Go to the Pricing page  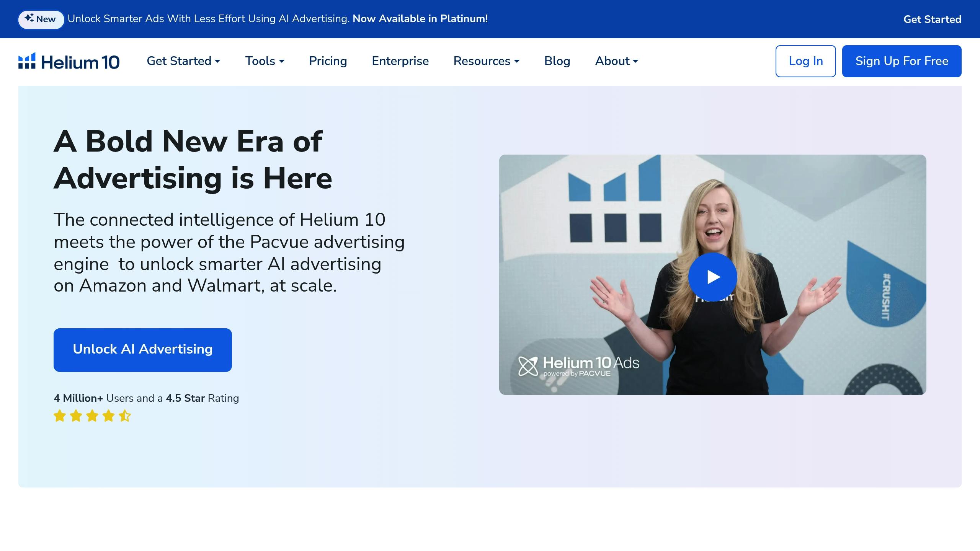(x=328, y=61)
